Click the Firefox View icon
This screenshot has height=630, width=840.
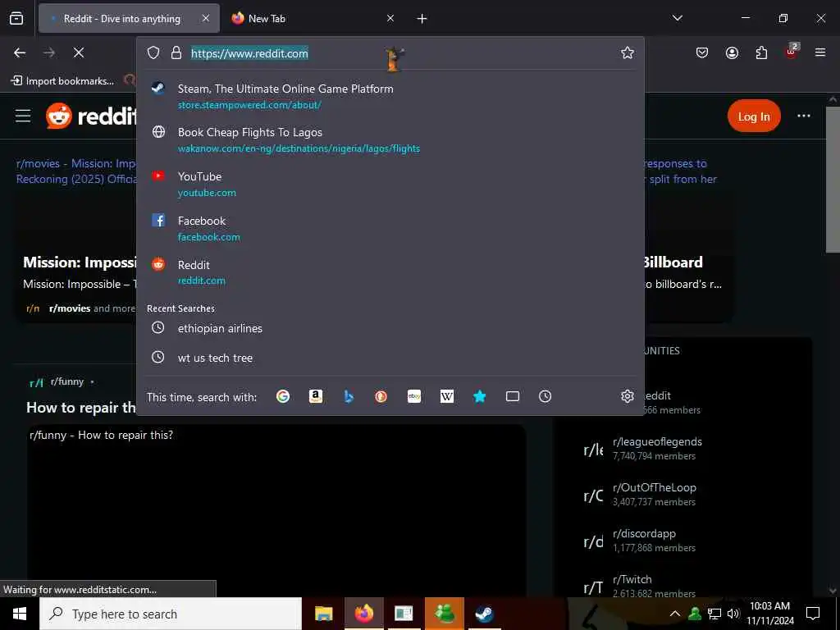tap(16, 19)
